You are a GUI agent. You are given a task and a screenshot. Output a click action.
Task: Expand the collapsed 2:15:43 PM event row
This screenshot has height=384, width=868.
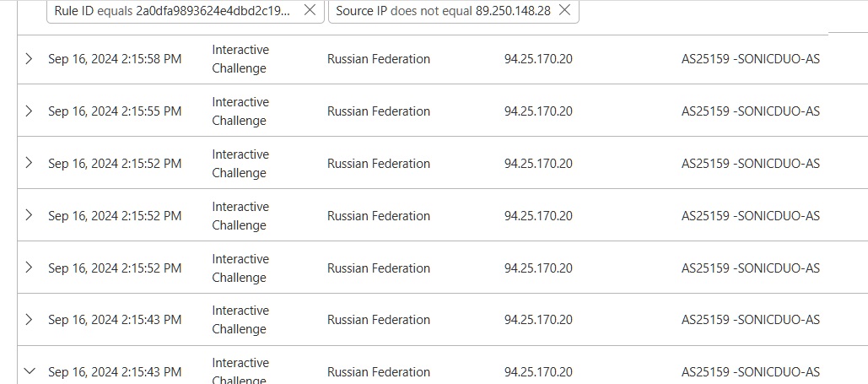30,319
